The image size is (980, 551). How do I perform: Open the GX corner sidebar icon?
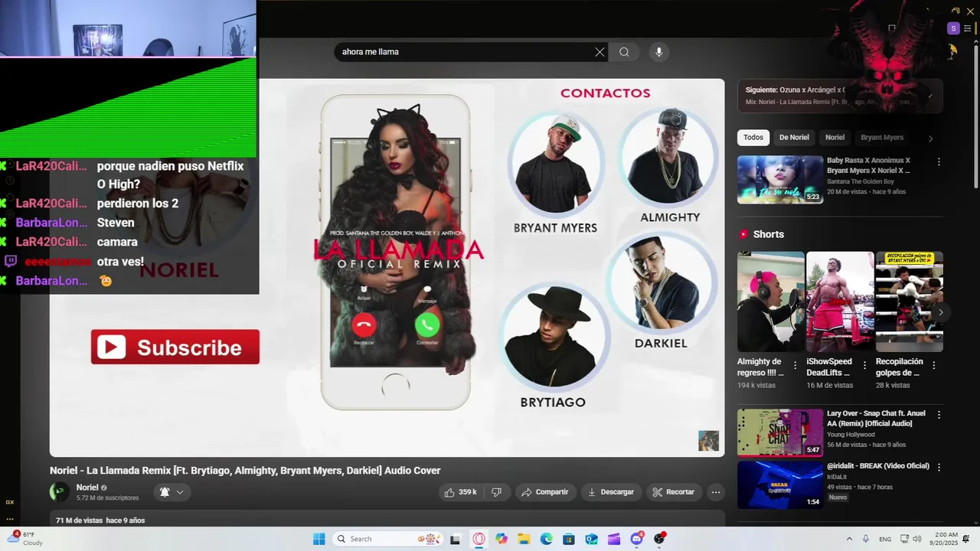pos(9,502)
